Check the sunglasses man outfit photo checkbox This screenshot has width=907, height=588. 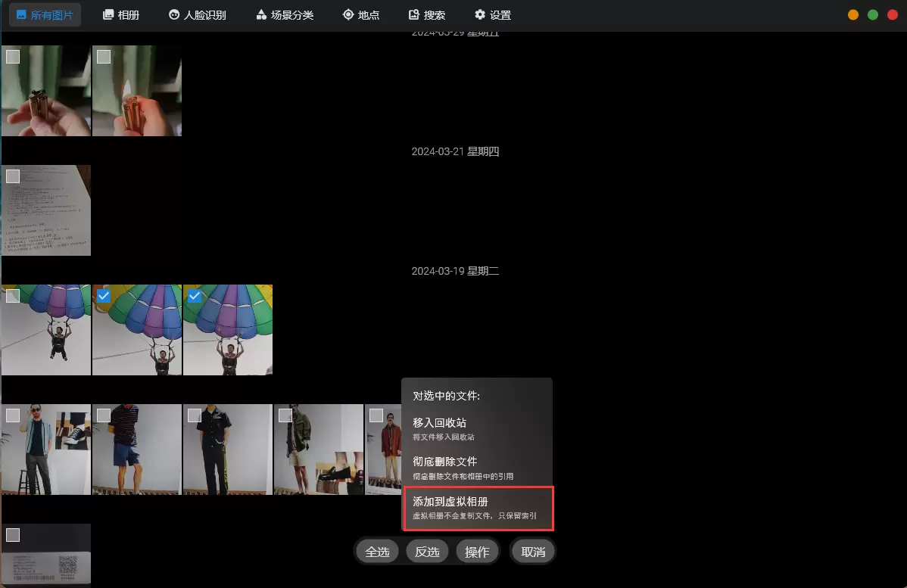click(13, 415)
